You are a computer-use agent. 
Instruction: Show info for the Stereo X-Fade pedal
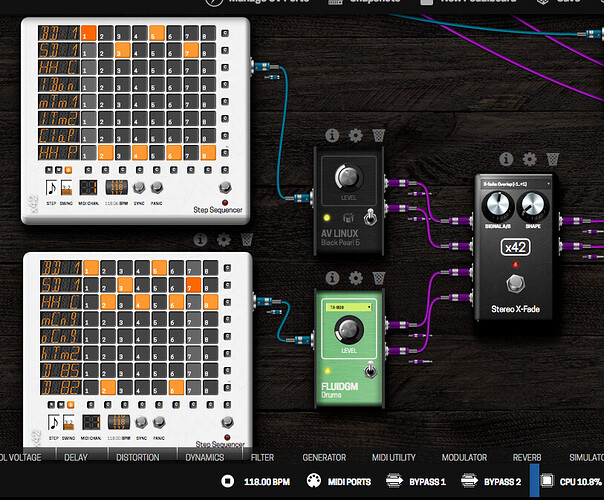506,159
